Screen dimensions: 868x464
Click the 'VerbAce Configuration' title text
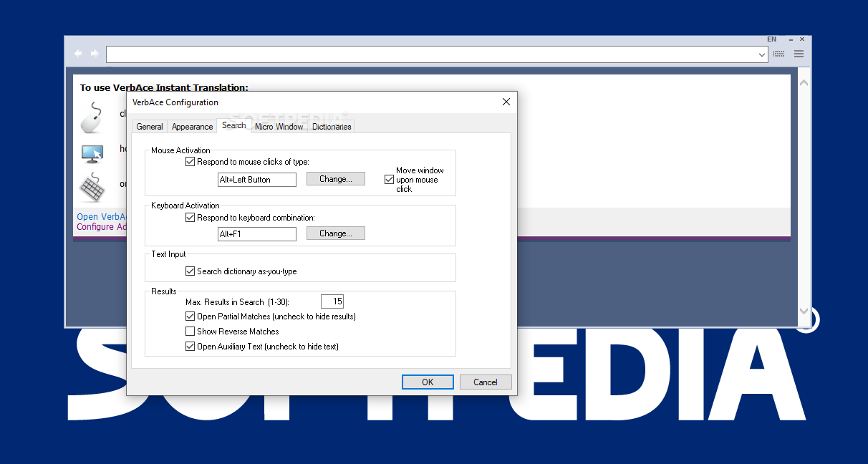(x=175, y=102)
